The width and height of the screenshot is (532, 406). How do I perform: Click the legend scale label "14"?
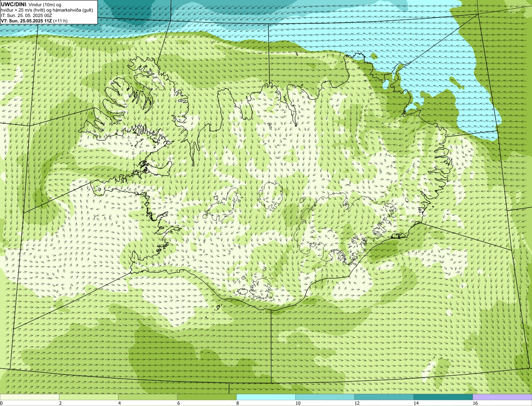click(416, 403)
